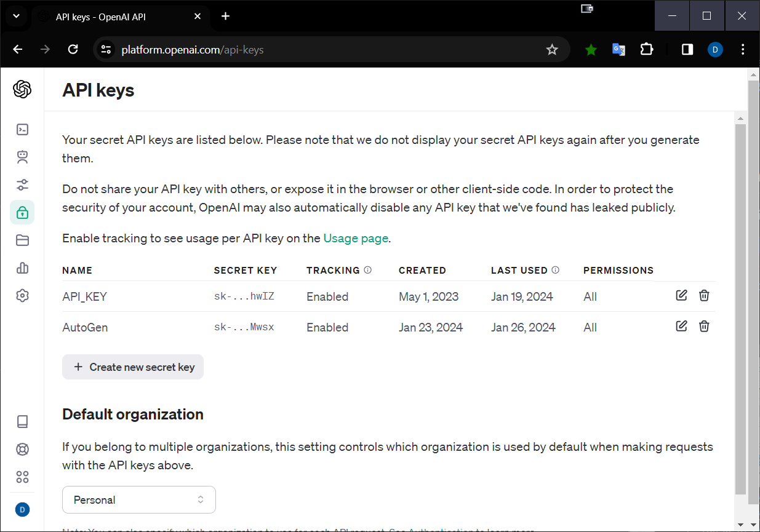Select the API keys lock icon

click(22, 212)
